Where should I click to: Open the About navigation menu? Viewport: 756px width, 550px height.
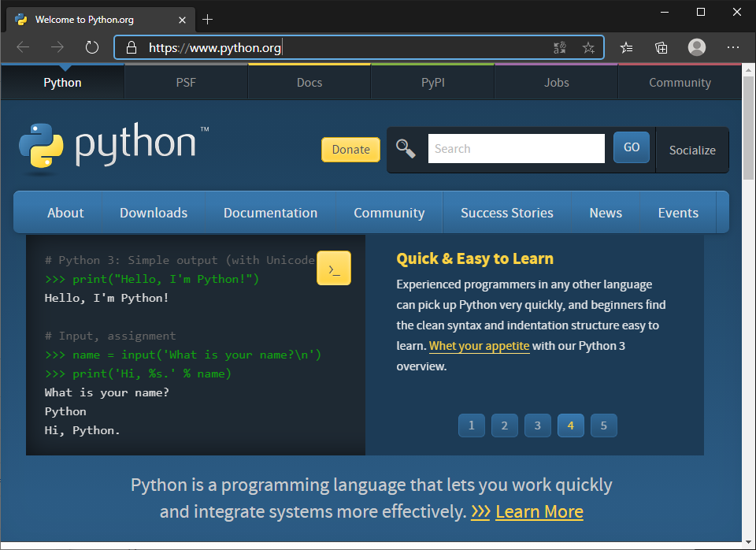coord(65,213)
